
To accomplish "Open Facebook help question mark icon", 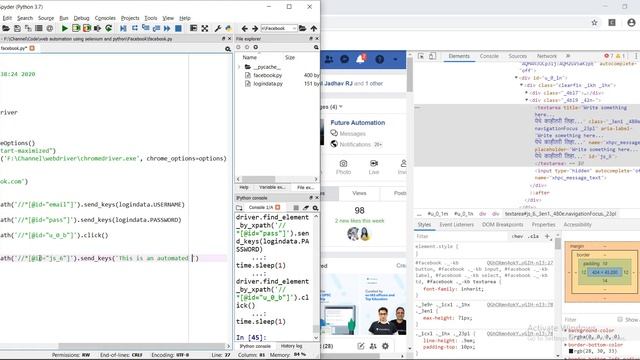I will click(380, 60).
